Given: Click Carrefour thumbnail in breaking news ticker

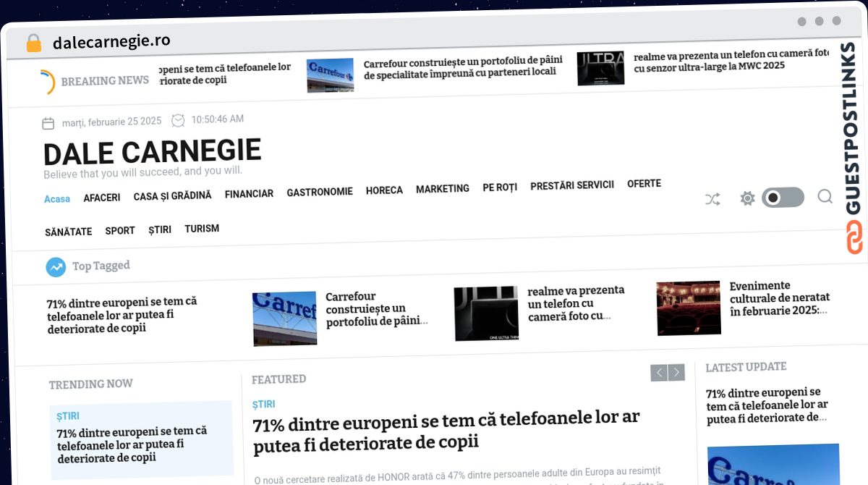Looking at the screenshot, I should 330,75.
